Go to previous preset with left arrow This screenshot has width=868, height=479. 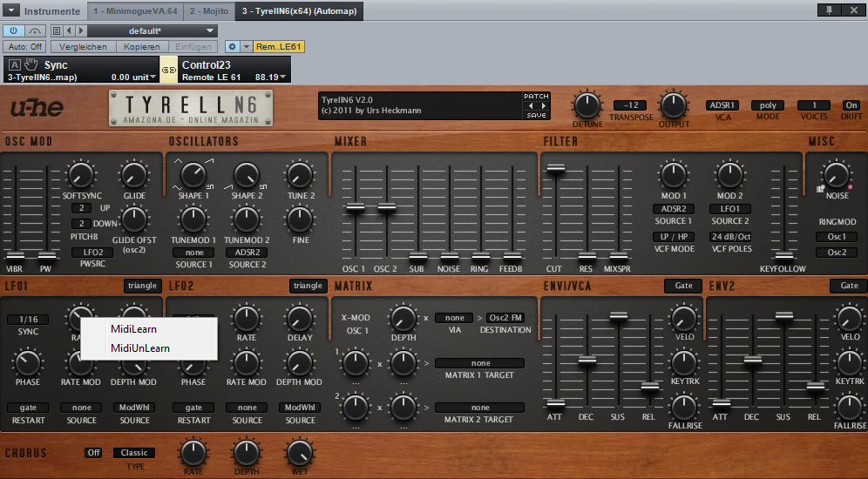[69, 31]
